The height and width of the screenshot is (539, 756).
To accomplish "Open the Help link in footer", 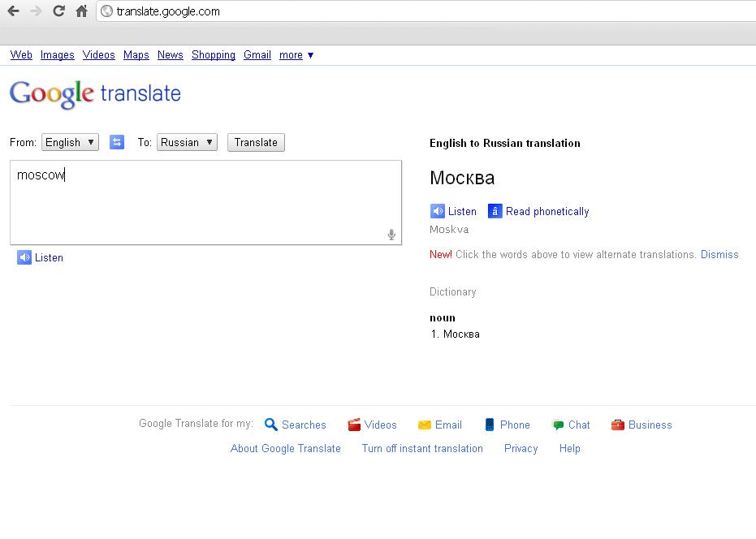I will (569, 448).
